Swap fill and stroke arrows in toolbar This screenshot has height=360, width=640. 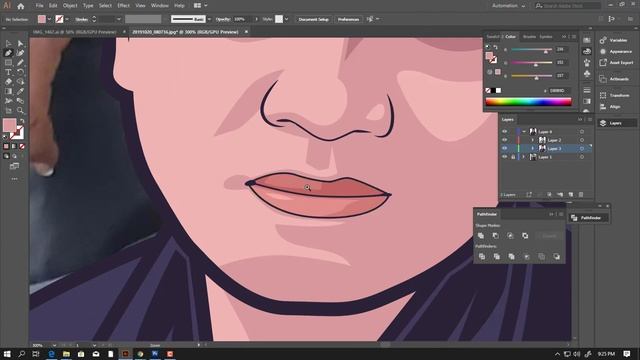click(x=22, y=121)
